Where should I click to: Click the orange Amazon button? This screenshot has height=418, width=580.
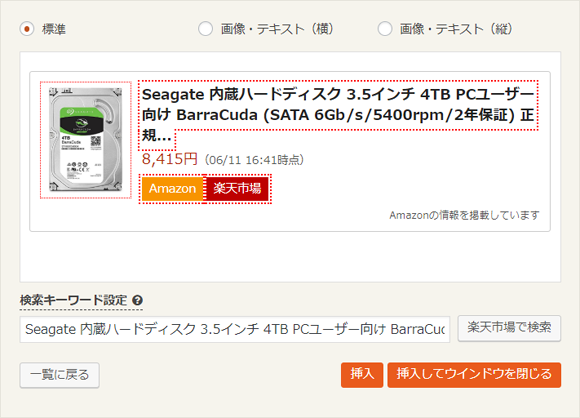coord(172,189)
